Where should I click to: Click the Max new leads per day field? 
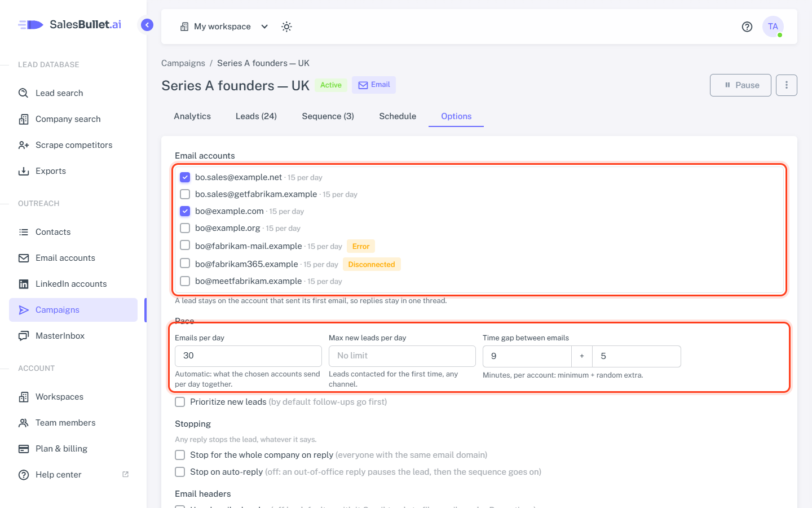pyautogui.click(x=402, y=356)
